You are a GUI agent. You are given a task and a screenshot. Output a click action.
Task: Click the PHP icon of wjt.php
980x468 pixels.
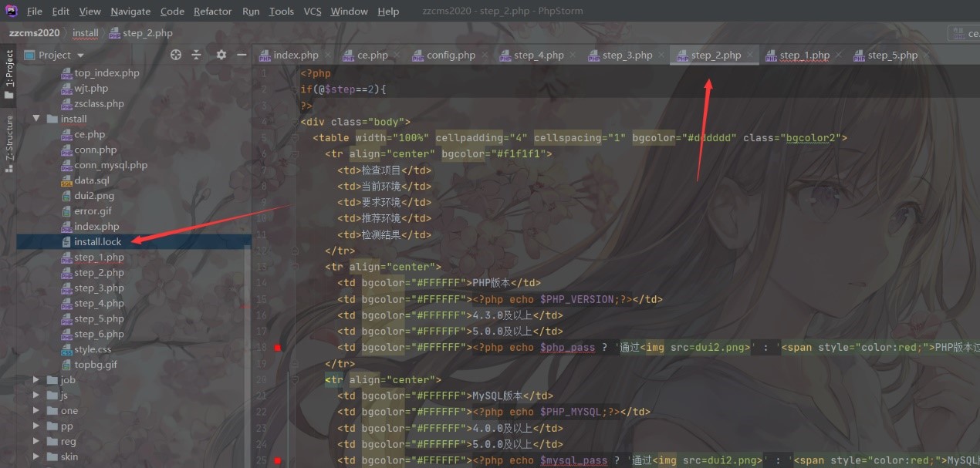[66, 89]
